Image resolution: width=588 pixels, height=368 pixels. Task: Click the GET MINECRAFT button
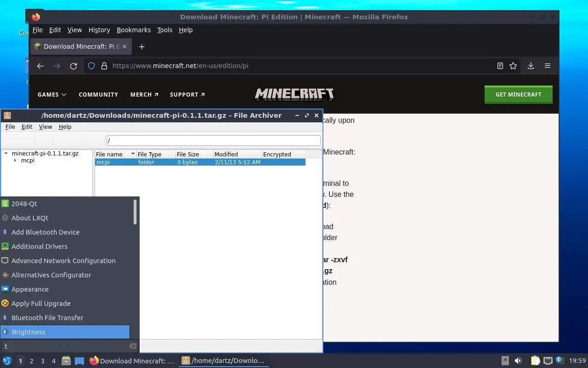[518, 94]
